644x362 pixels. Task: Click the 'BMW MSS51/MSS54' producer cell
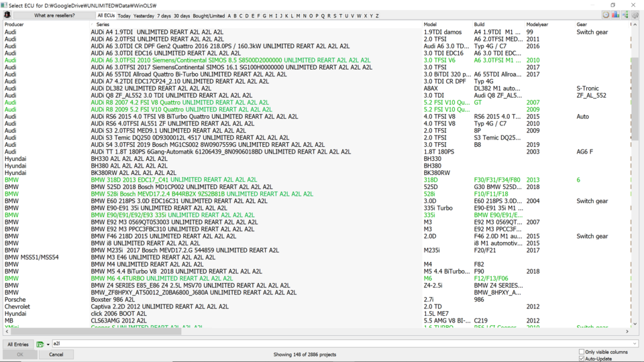coord(32,257)
